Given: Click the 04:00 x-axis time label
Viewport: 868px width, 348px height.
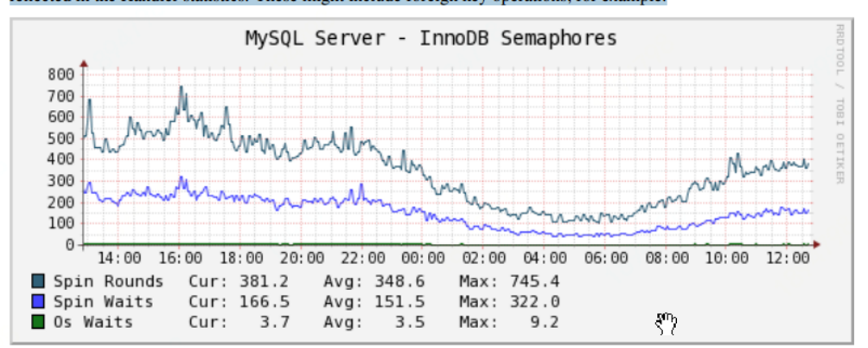Looking at the screenshot, I should tap(544, 258).
